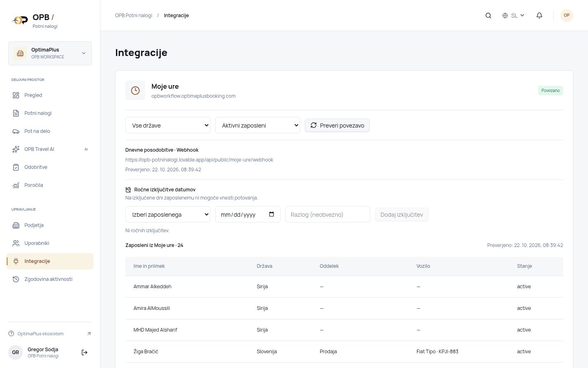Image resolution: width=588 pixels, height=368 pixels.
Task: Click the log out icon
Action: pyautogui.click(x=85, y=352)
